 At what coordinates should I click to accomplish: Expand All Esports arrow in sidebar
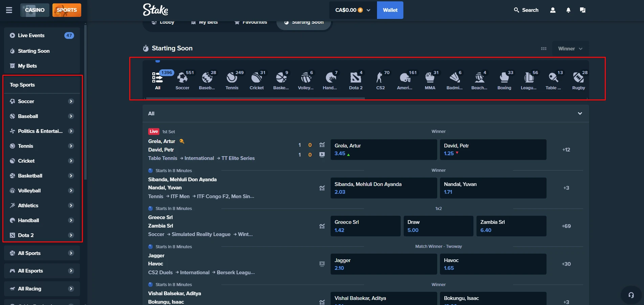coord(71,271)
